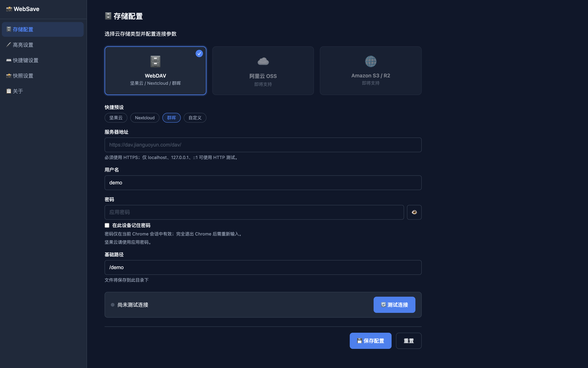Viewport: 588px width, 368px height.
Task: Open the 关于 page in sidebar
Action: coord(43,91)
